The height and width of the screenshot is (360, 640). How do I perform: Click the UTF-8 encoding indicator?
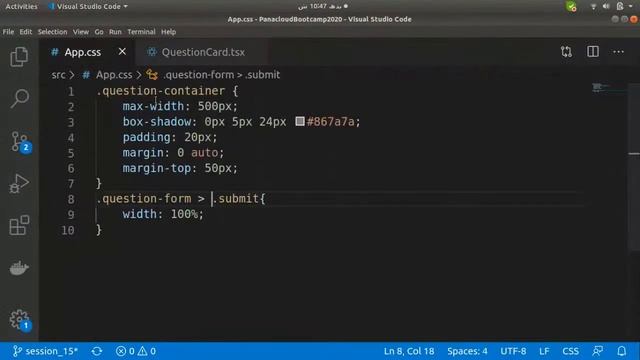pos(513,351)
